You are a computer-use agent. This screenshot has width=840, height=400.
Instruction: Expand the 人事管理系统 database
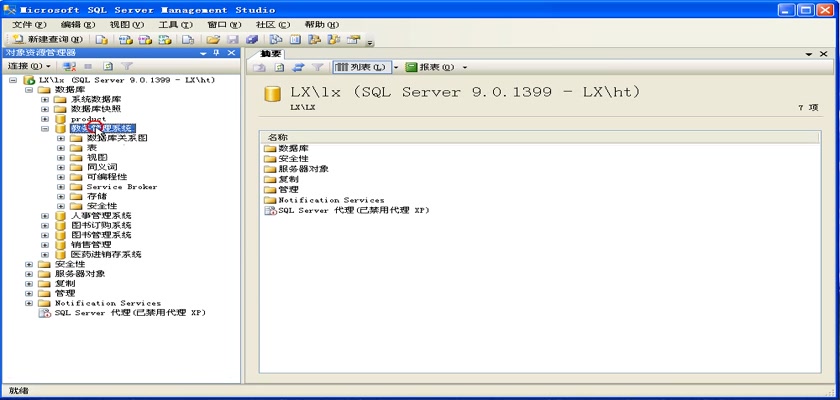tap(44, 216)
